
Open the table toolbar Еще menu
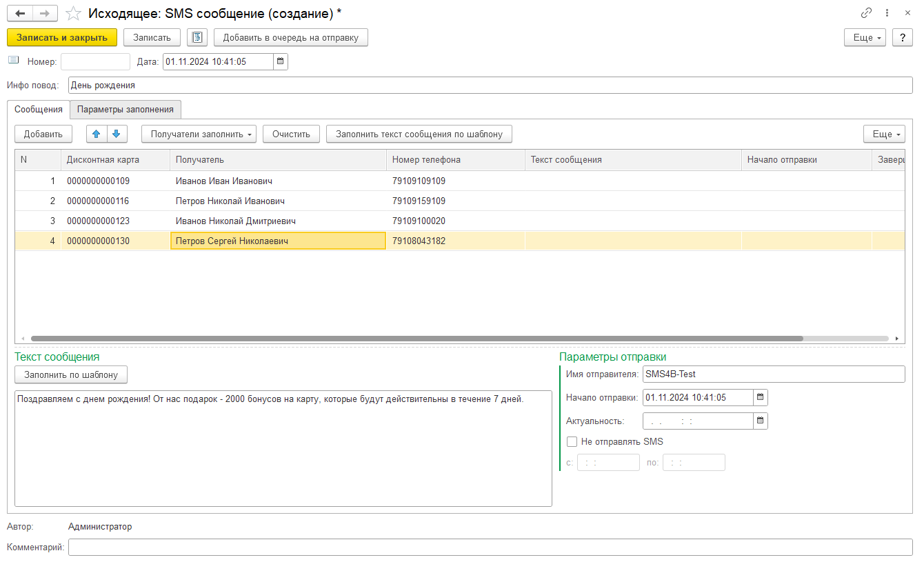[884, 134]
